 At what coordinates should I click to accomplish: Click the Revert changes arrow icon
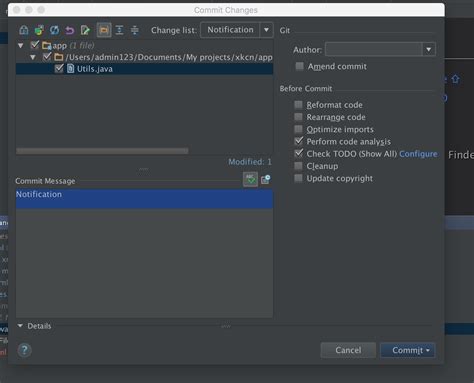(70, 30)
